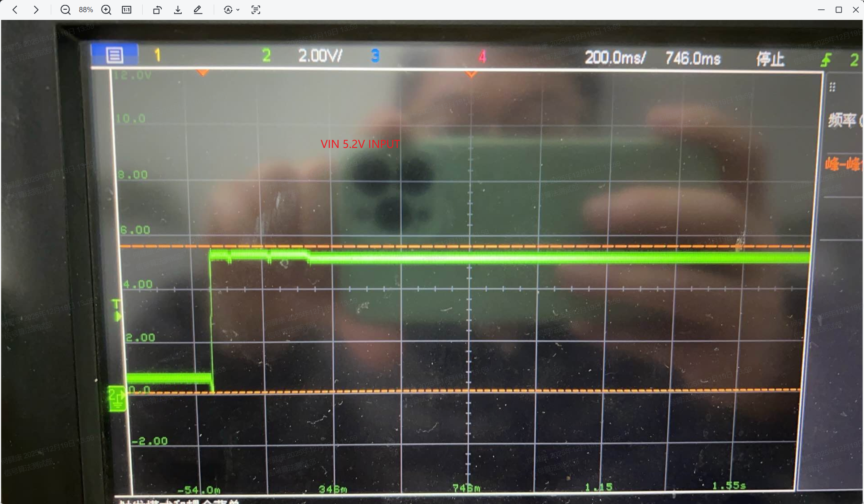
Task: Select oscilloscope channel 1 label
Action: click(x=158, y=55)
